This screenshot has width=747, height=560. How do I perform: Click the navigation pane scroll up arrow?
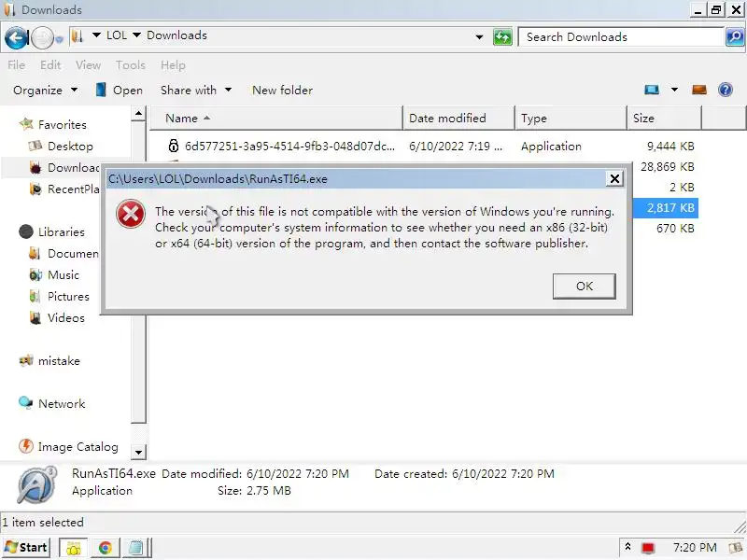[138, 113]
